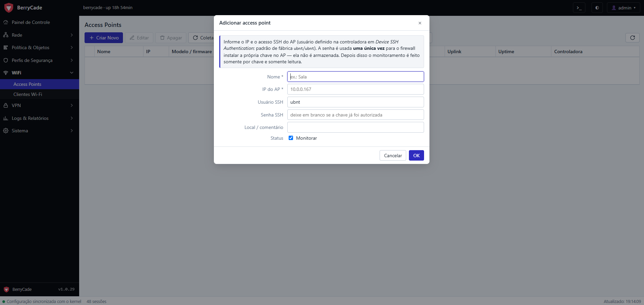
Task: Click Configuração sincronizada com o kernel status
Action: click(x=42, y=301)
